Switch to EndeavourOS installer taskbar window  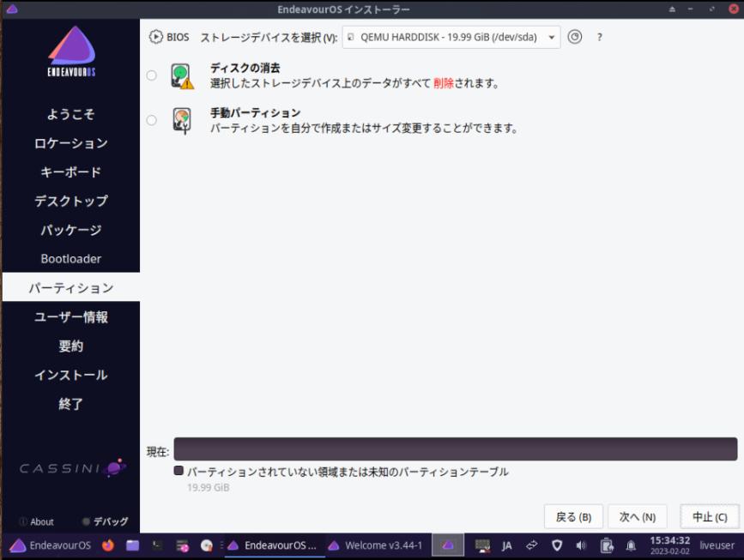274,545
